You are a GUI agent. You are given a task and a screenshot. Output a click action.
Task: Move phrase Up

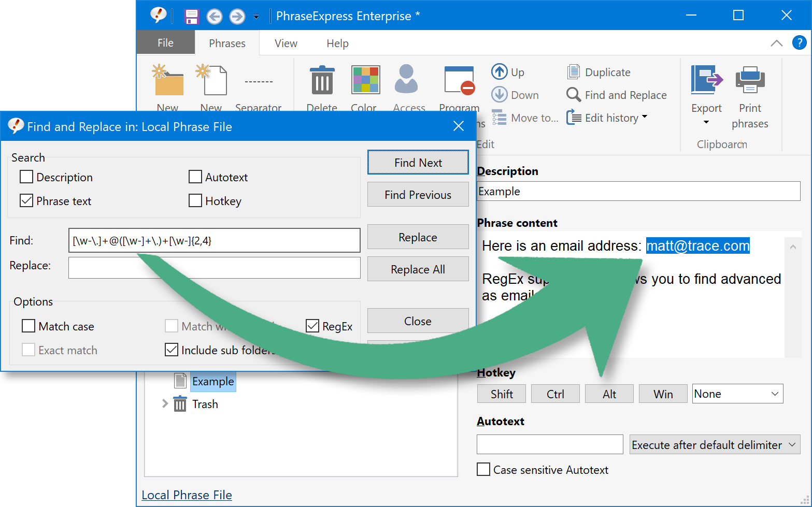[x=508, y=72]
